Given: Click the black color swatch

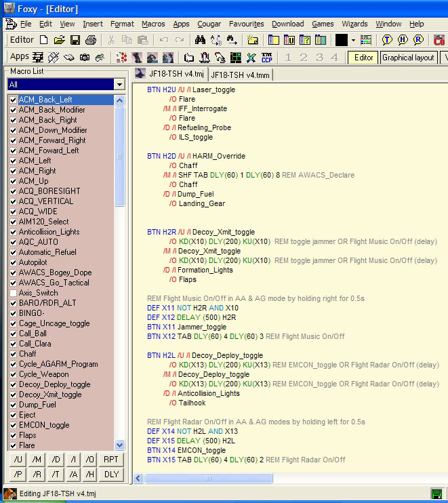Looking at the screenshot, I should coord(342,40).
